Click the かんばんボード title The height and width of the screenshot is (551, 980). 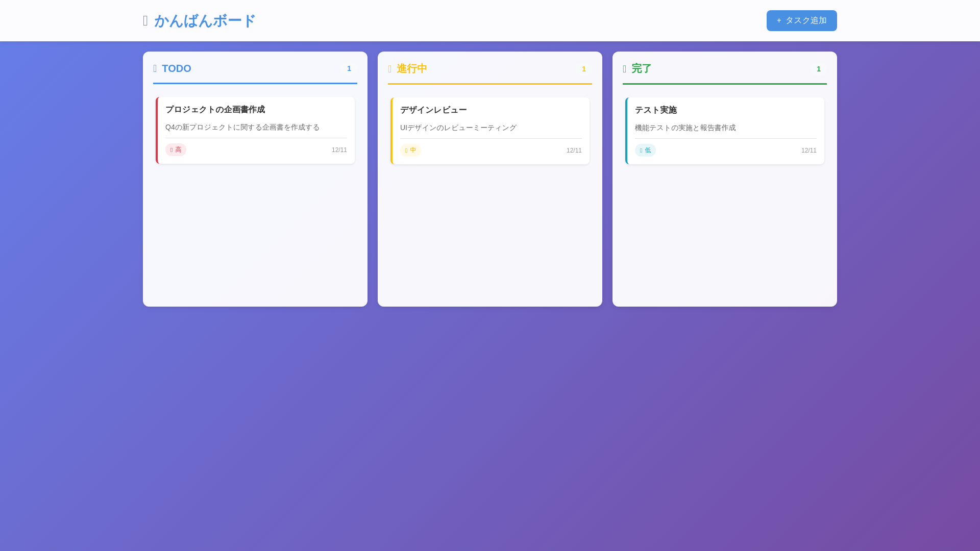[205, 21]
